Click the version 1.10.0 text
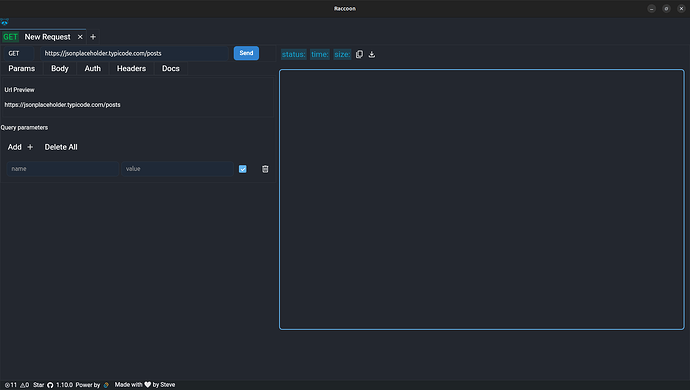This screenshot has height=390, width=690. [x=64, y=385]
